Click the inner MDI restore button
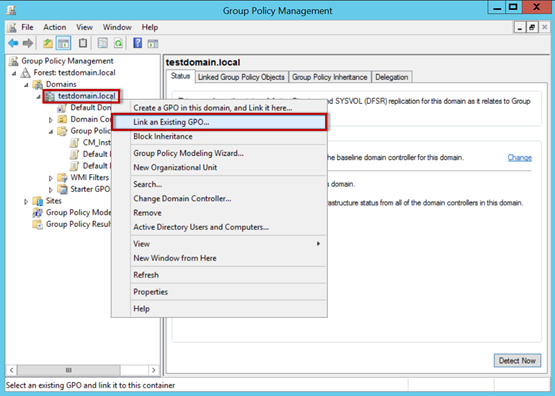This screenshot has height=396, width=555. pyautogui.click(x=532, y=27)
